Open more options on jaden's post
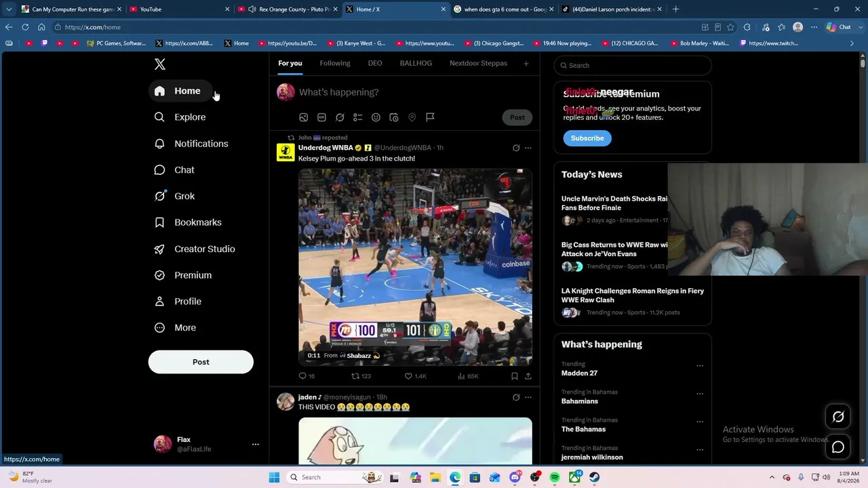Image resolution: width=868 pixels, height=488 pixels. pos(528,397)
